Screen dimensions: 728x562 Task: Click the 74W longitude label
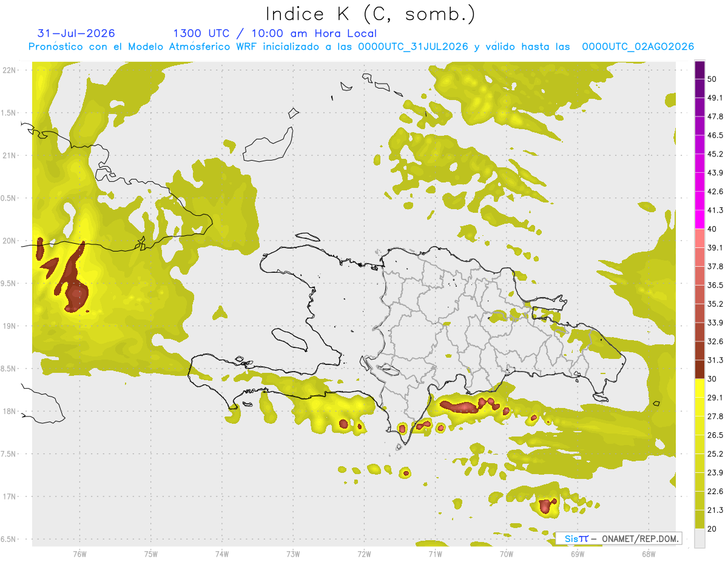[x=221, y=554]
